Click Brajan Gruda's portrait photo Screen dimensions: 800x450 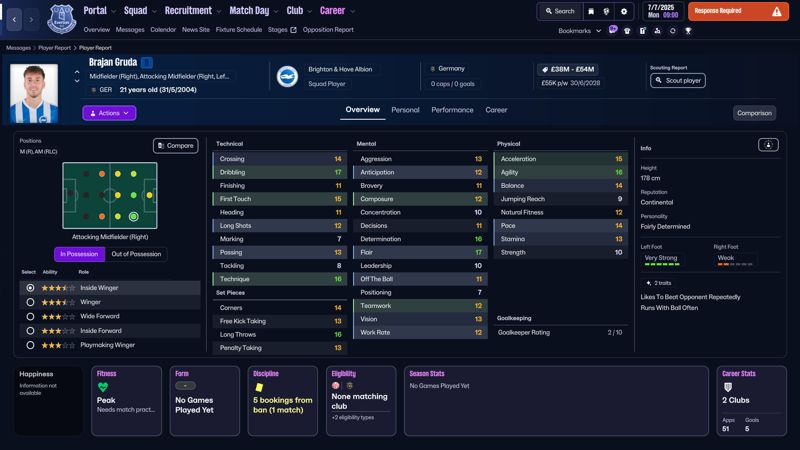[x=34, y=94]
